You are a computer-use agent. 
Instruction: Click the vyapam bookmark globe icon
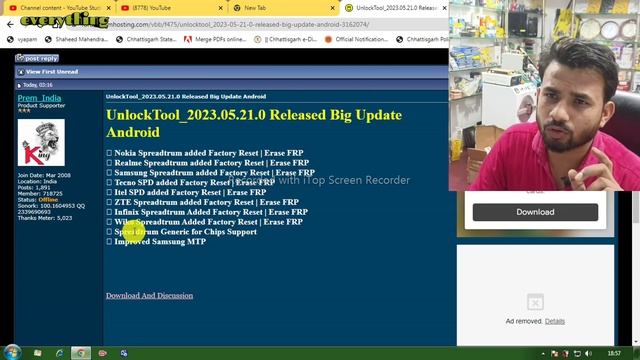point(10,39)
